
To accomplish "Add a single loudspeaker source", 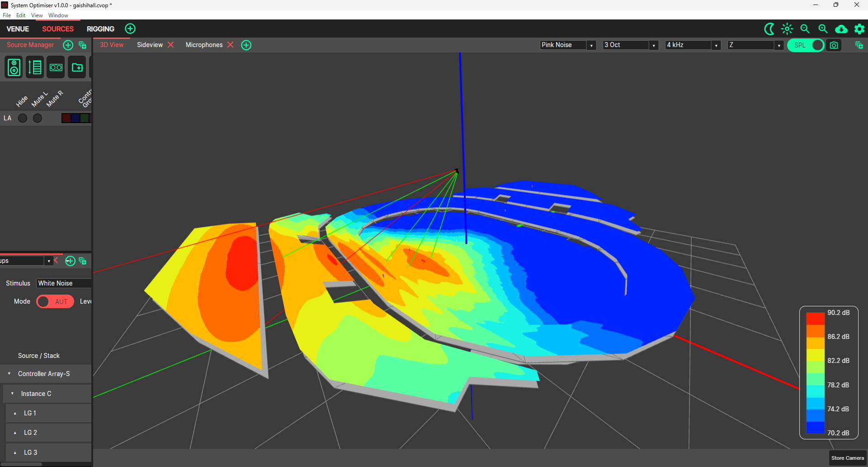I will pos(14,67).
